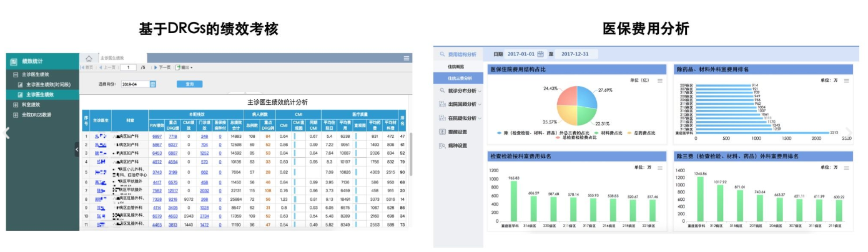
Task: Collapse sidebar with the dark arrow handle
Action: pos(77,149)
